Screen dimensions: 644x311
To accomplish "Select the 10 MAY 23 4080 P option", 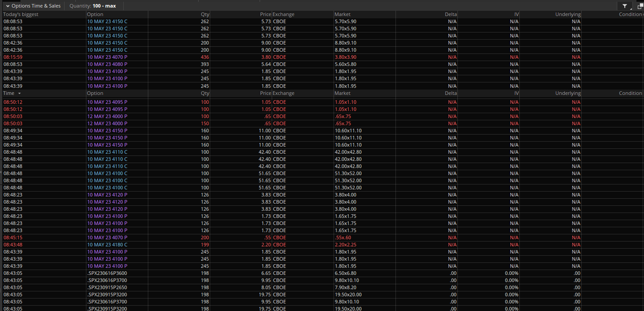I will pyautogui.click(x=107, y=64).
